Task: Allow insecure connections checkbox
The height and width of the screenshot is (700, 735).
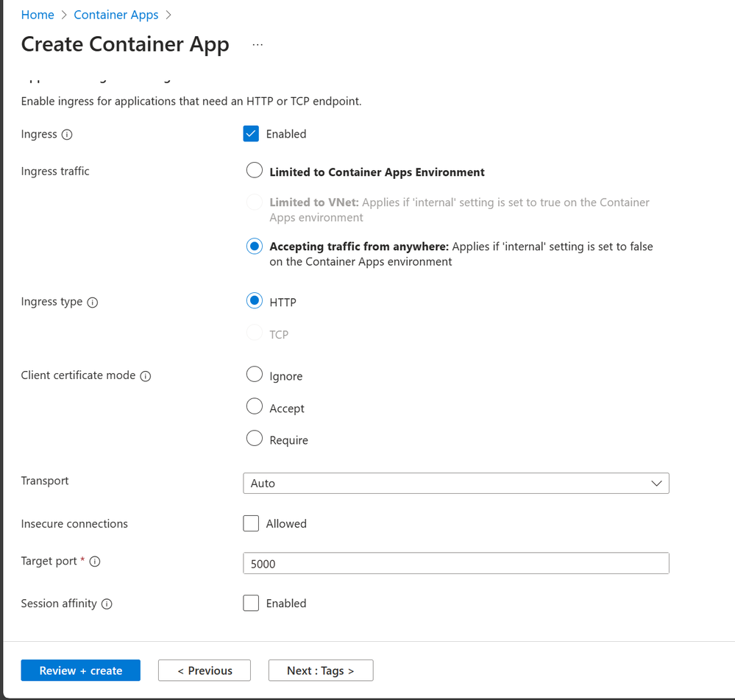Action: pos(251,524)
